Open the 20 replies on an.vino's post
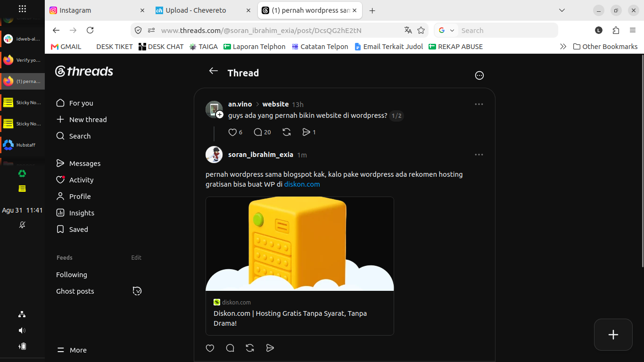The width and height of the screenshot is (644, 362). [x=262, y=132]
